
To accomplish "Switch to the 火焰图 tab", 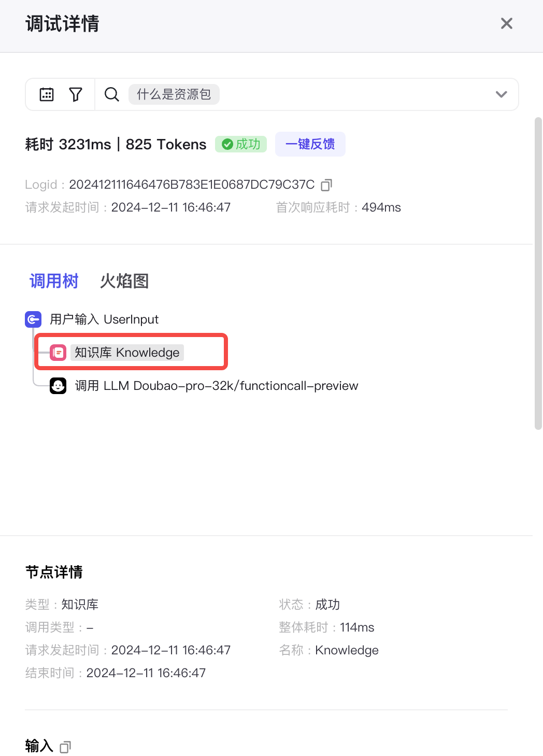I will coord(124,281).
